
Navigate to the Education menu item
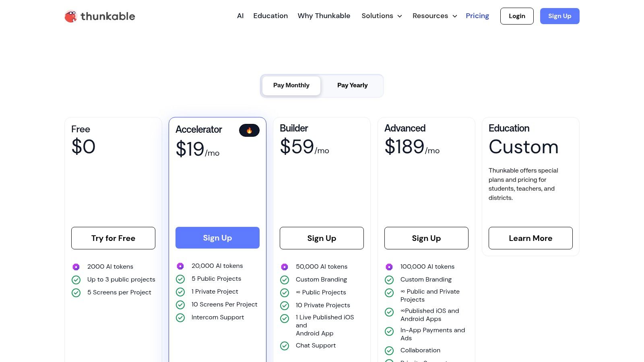[270, 16]
